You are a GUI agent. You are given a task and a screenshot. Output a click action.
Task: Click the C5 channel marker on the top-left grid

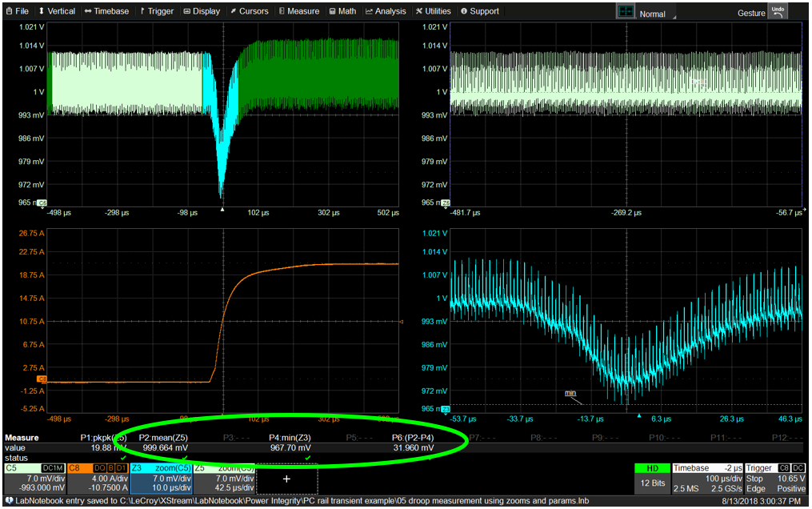pyautogui.click(x=42, y=202)
